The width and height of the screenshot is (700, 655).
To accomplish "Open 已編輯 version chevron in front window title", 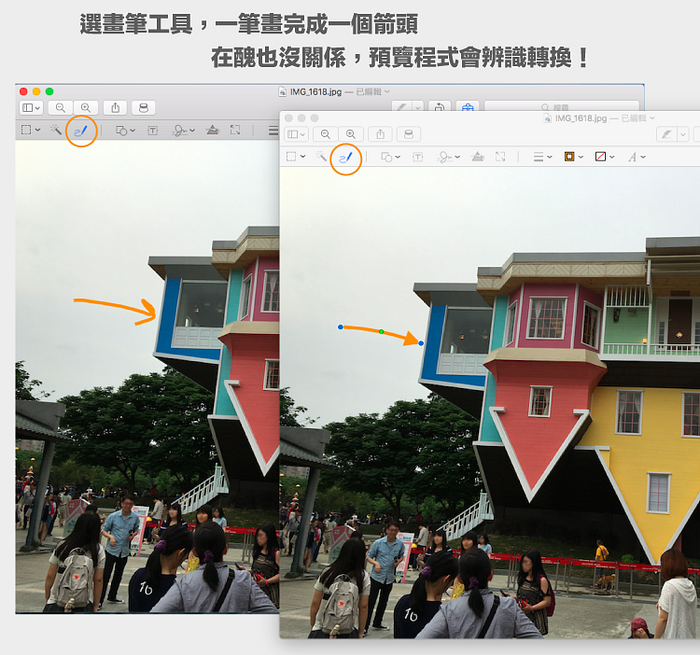I will pyautogui.click(x=652, y=118).
